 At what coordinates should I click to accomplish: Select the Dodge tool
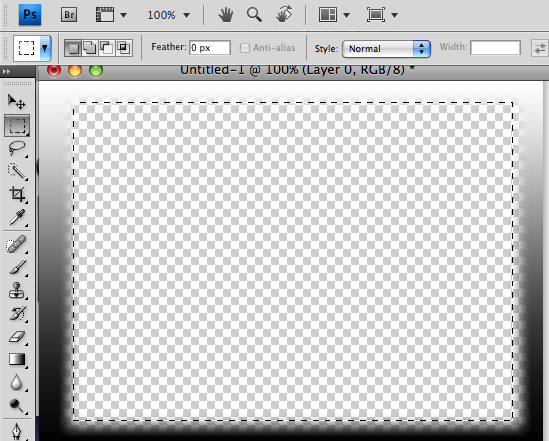16,406
